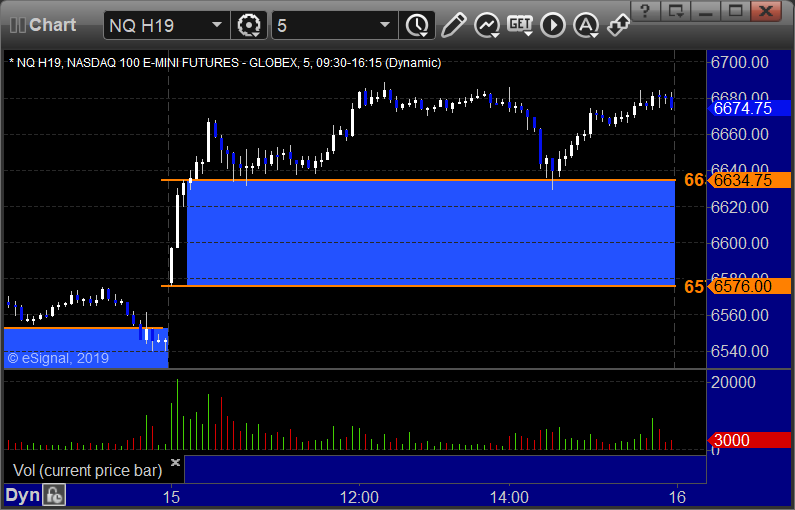Click the 16 date axis label
The width and height of the screenshot is (795, 510).
[x=677, y=497]
